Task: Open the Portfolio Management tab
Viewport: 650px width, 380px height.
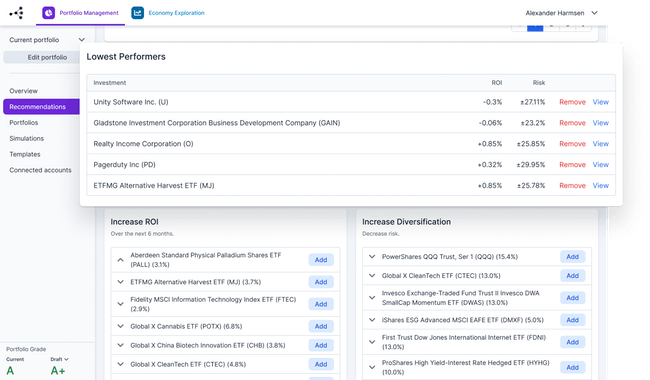Action: point(80,13)
